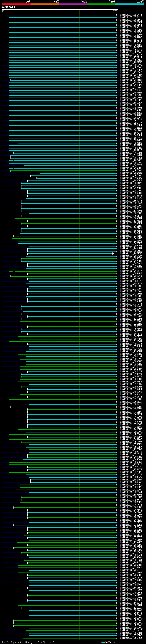Select the UniRef100_C3MBA9 label
146x644 pixels.
[x=131, y=236]
